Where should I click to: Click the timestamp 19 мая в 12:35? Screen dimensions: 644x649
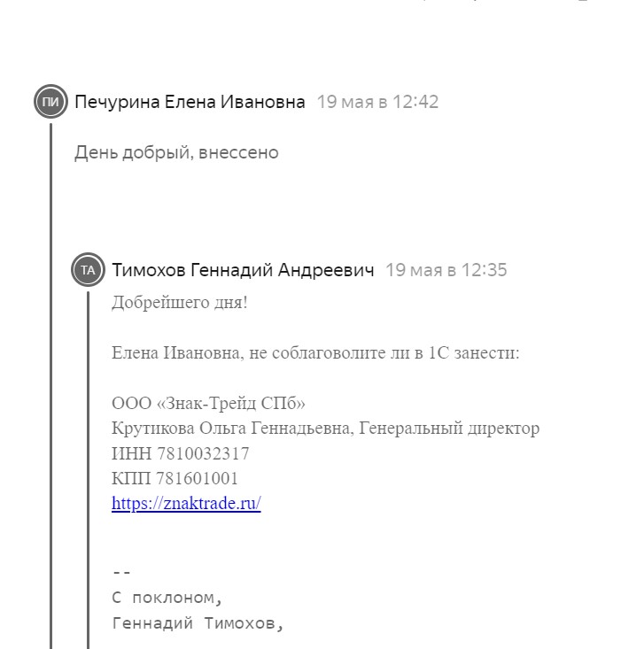coord(446,270)
